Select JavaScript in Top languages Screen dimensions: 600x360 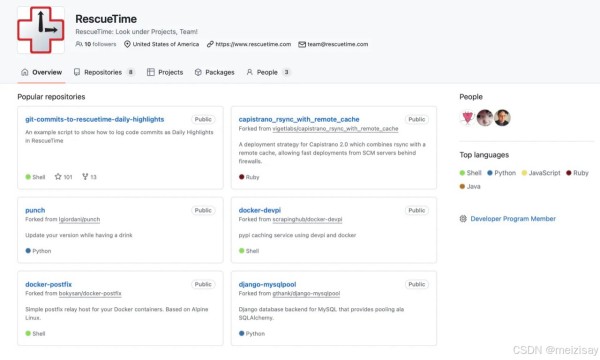[541, 173]
